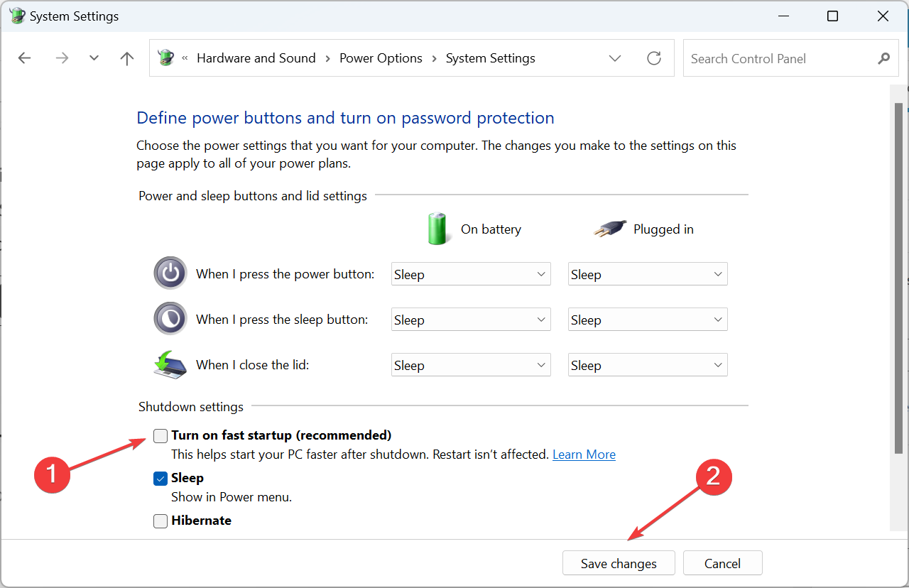The width and height of the screenshot is (909, 588).
Task: Navigate to Hardware and Sound breadcrumb
Action: pyautogui.click(x=256, y=58)
